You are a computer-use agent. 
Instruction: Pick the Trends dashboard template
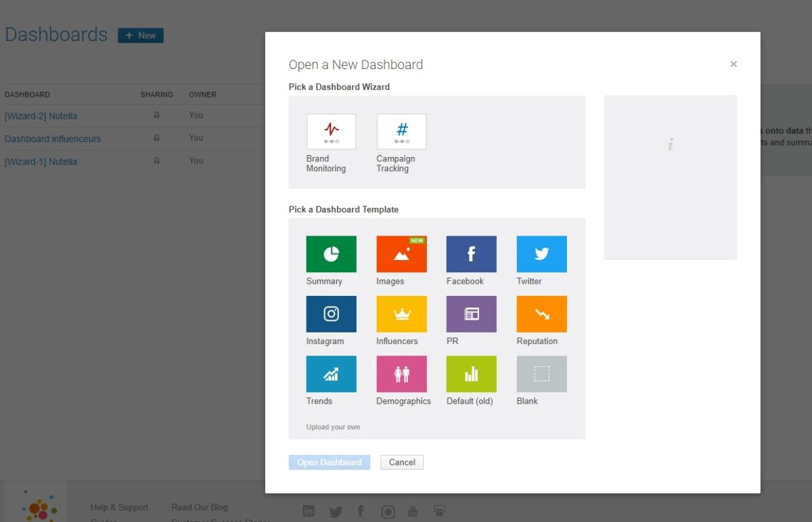coord(331,374)
